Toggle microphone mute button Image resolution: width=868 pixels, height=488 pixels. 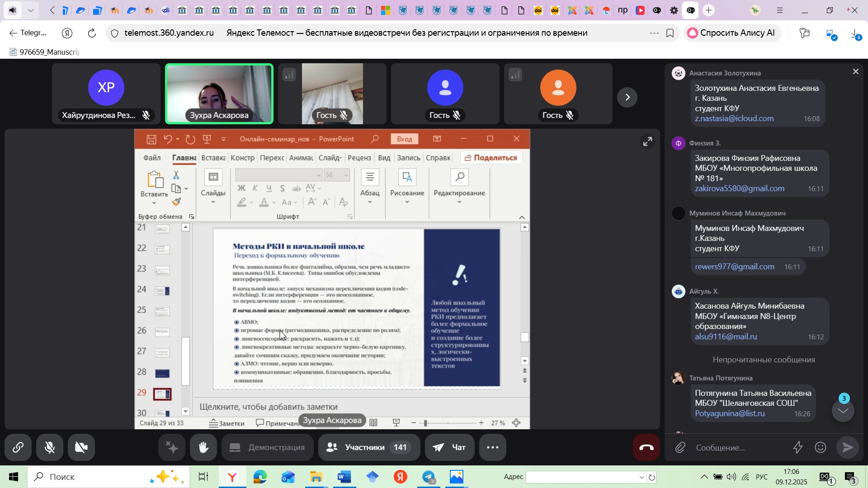(50, 447)
